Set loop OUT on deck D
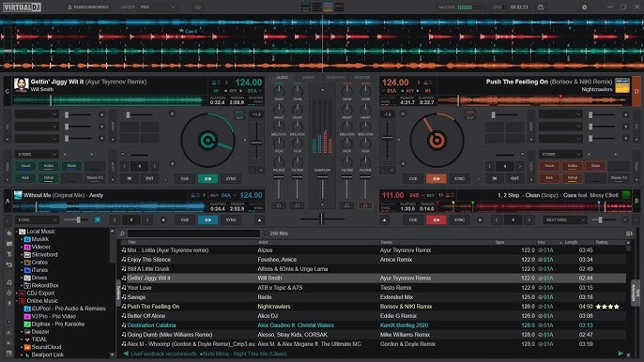644x362 pixels. [x=514, y=178]
